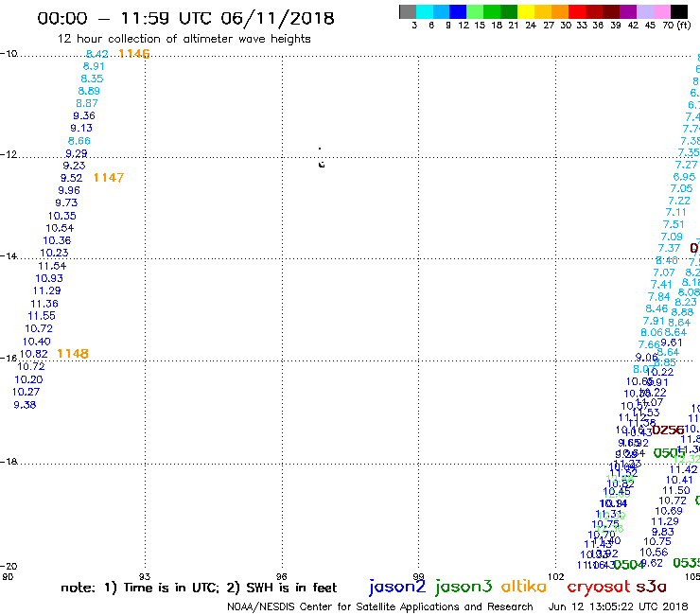Click the wave height value 10.93
The width and height of the screenshot is (700, 615).
[x=49, y=278]
